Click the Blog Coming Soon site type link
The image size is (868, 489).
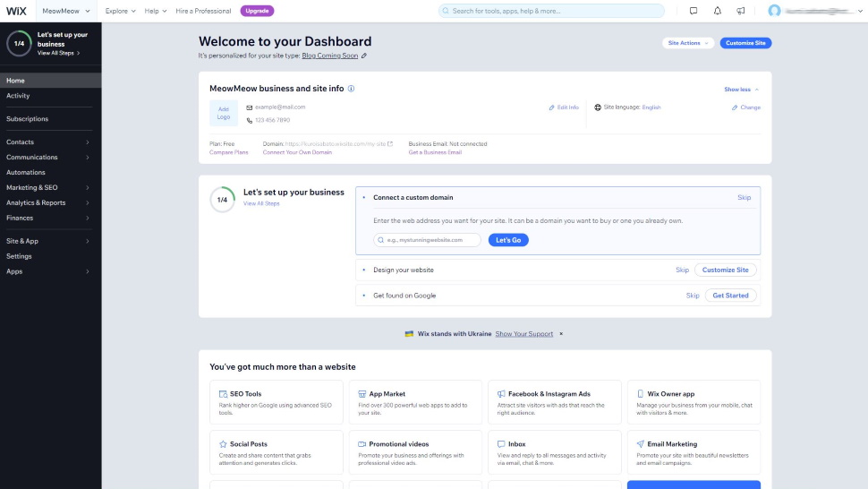tap(330, 56)
